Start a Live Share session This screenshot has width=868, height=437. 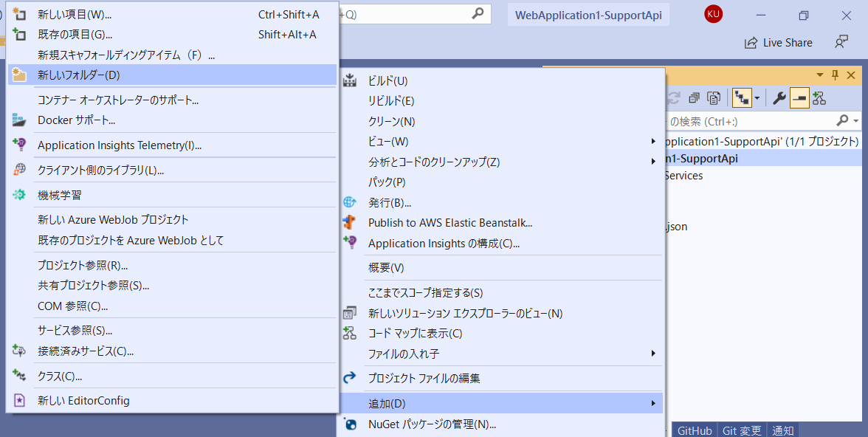pos(778,43)
